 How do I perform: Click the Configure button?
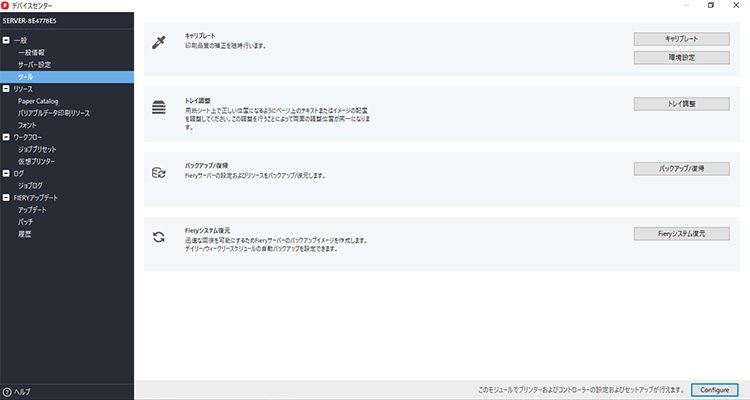(x=714, y=389)
